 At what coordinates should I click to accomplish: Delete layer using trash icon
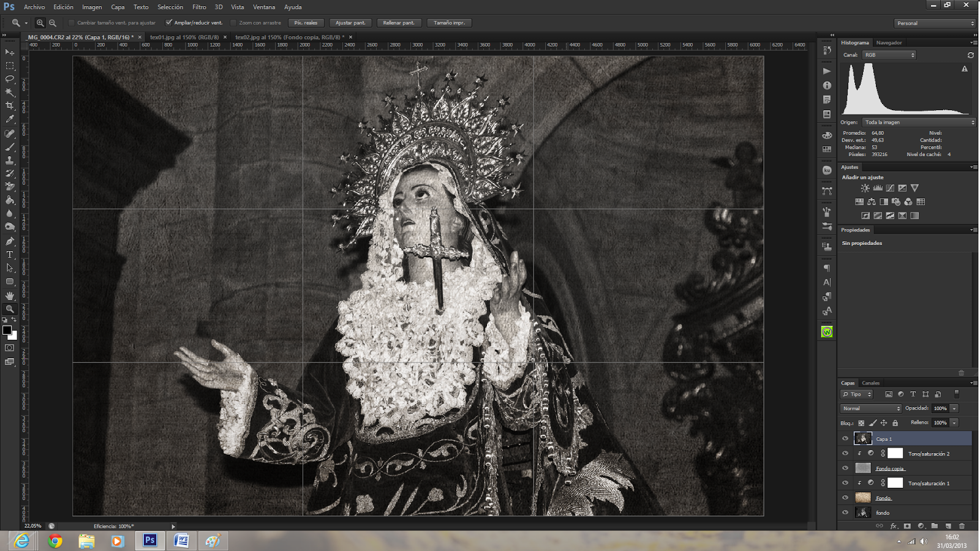[962, 526]
